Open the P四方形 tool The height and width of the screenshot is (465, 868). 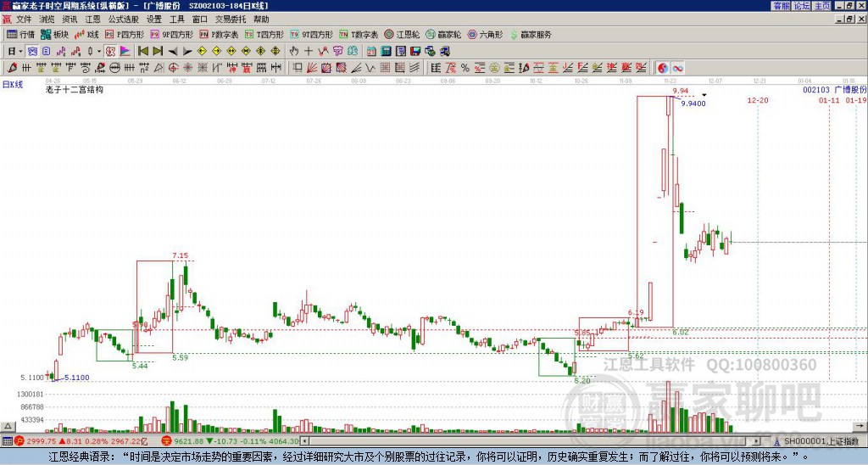coord(125,34)
